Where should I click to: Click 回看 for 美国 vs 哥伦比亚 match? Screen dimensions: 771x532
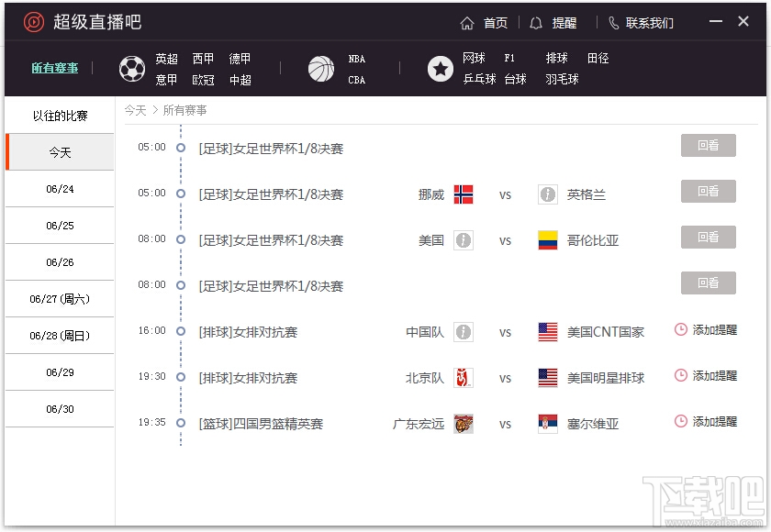(x=708, y=237)
